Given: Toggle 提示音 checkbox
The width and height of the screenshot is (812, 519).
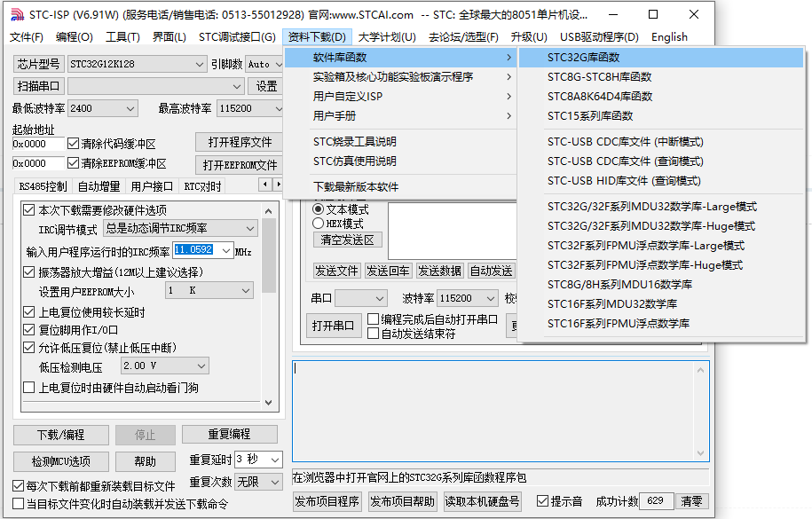Looking at the screenshot, I should pos(543,501).
